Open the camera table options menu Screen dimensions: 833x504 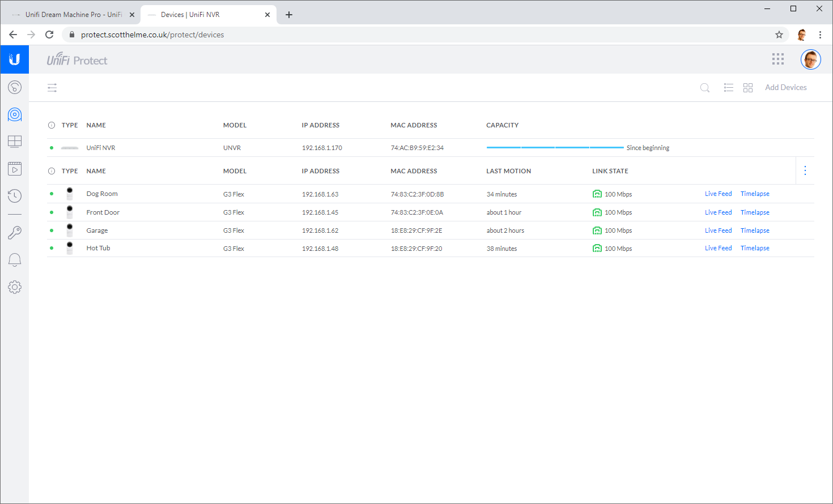805,170
